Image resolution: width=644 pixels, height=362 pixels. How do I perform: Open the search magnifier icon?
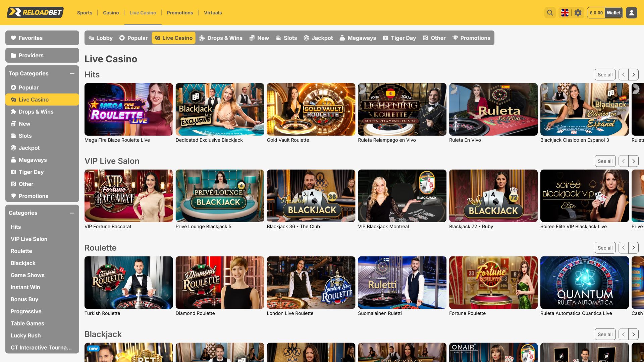click(x=550, y=13)
